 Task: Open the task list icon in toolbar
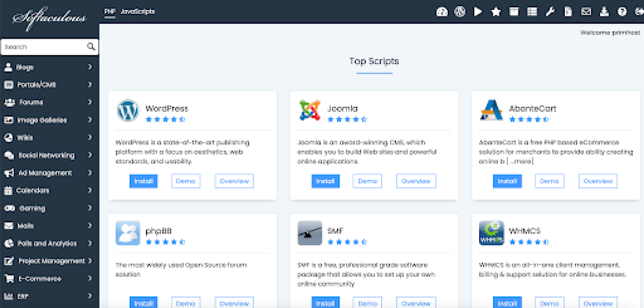[532, 12]
